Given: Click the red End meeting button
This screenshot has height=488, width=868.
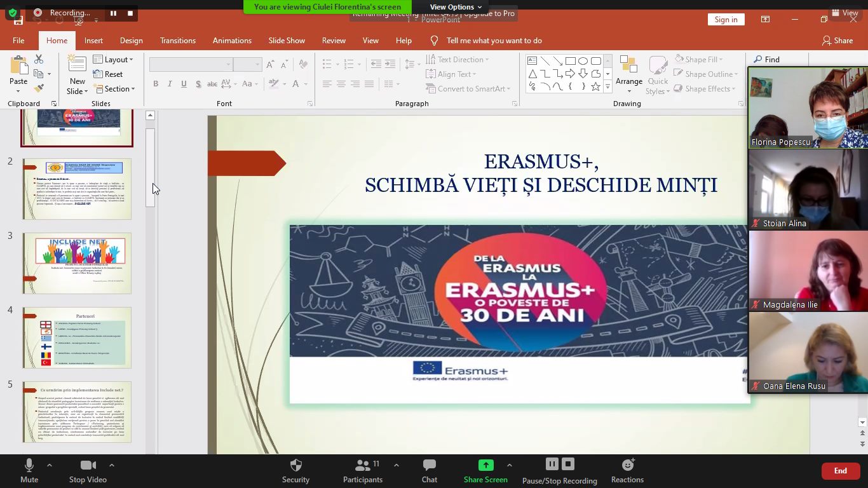Looking at the screenshot, I should click(840, 471).
